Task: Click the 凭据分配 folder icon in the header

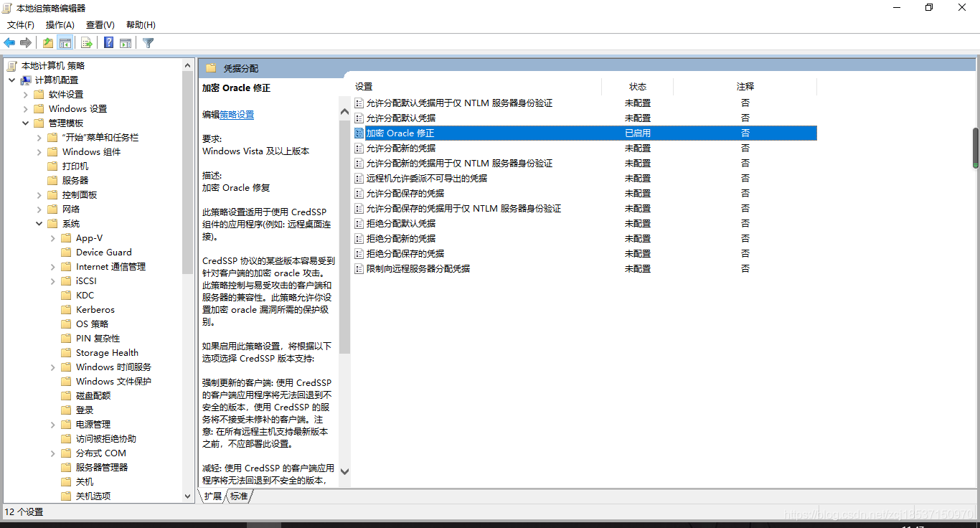Action: coord(210,68)
